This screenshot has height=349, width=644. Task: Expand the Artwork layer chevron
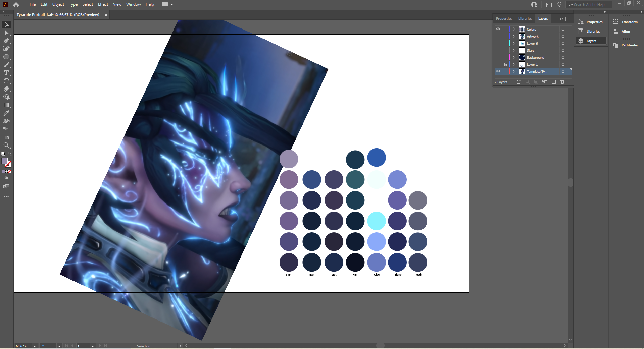point(514,36)
